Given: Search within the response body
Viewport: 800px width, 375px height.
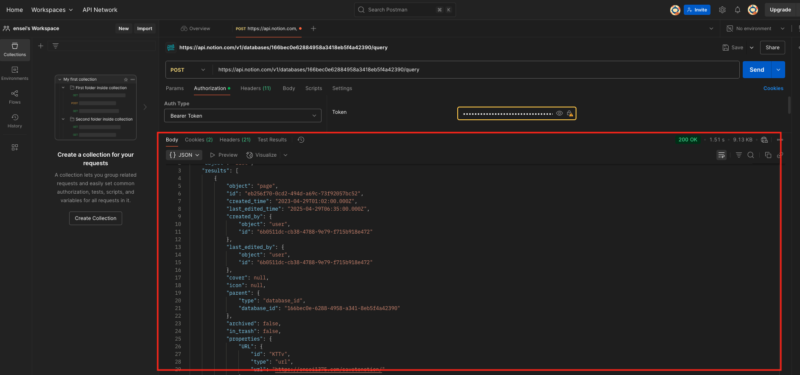Looking at the screenshot, I should (751, 155).
